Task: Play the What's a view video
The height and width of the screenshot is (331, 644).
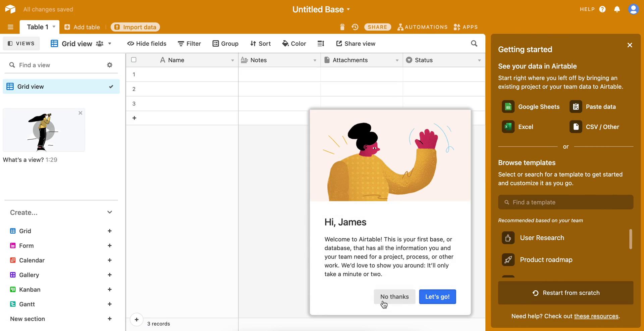Action: (x=44, y=130)
